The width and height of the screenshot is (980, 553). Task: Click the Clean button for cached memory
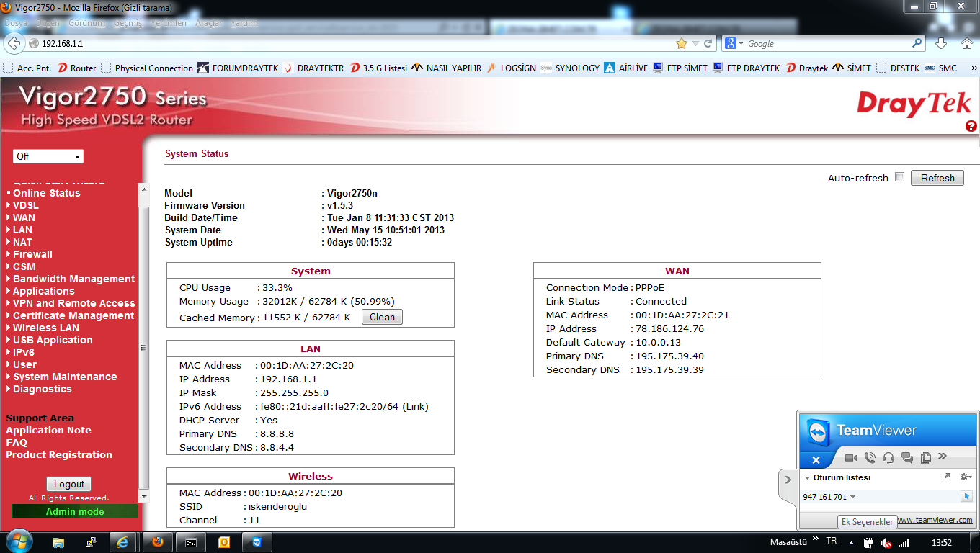[x=382, y=318]
